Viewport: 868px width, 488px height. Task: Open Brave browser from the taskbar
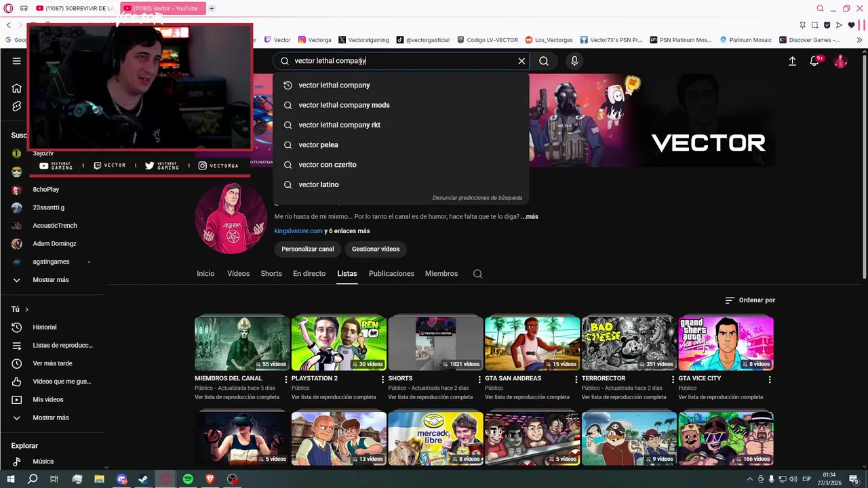tap(210, 479)
